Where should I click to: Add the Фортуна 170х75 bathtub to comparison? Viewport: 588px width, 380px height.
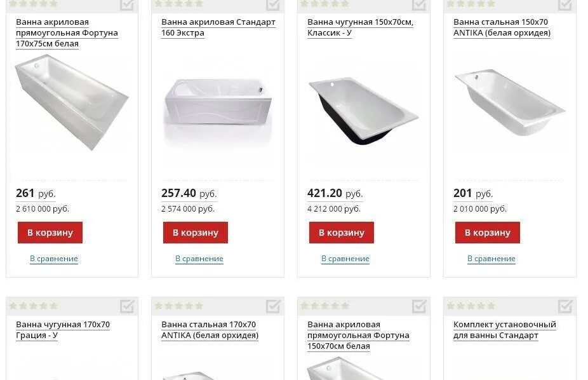click(x=54, y=259)
